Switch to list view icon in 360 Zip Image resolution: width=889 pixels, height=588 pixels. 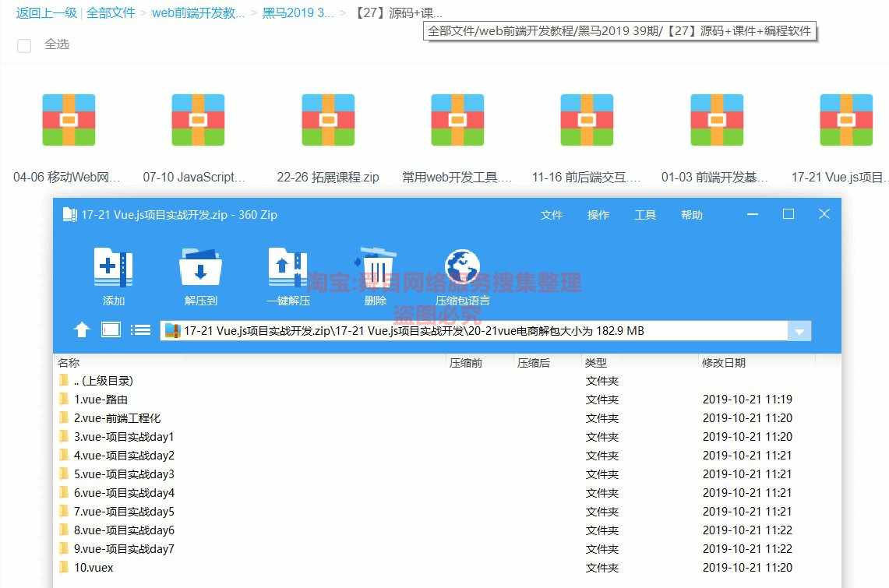140,329
